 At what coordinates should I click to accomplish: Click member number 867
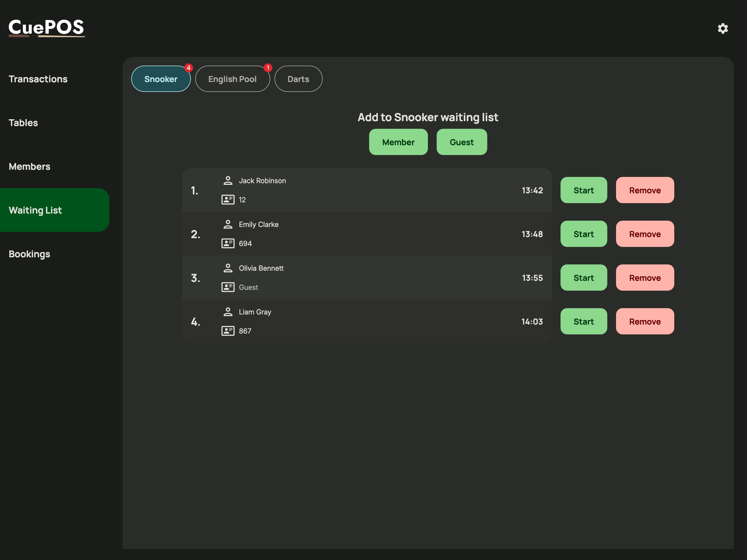click(245, 331)
